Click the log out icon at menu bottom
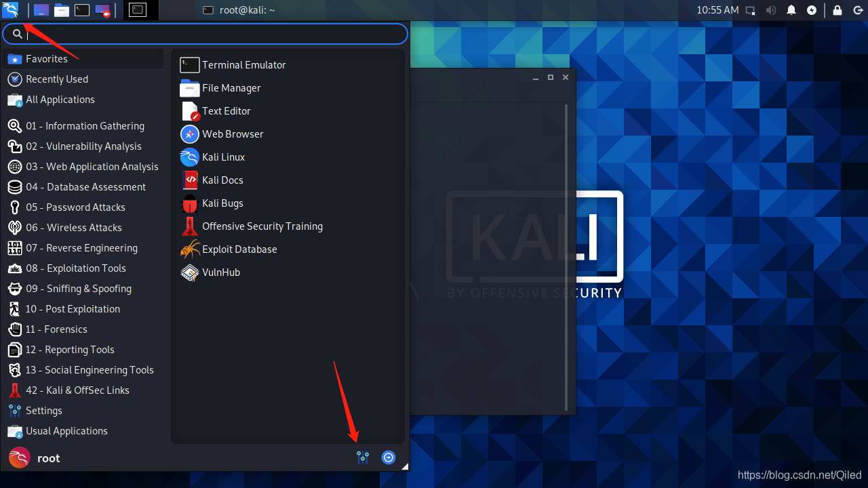Viewport: 868px width, 488px height. [389, 457]
